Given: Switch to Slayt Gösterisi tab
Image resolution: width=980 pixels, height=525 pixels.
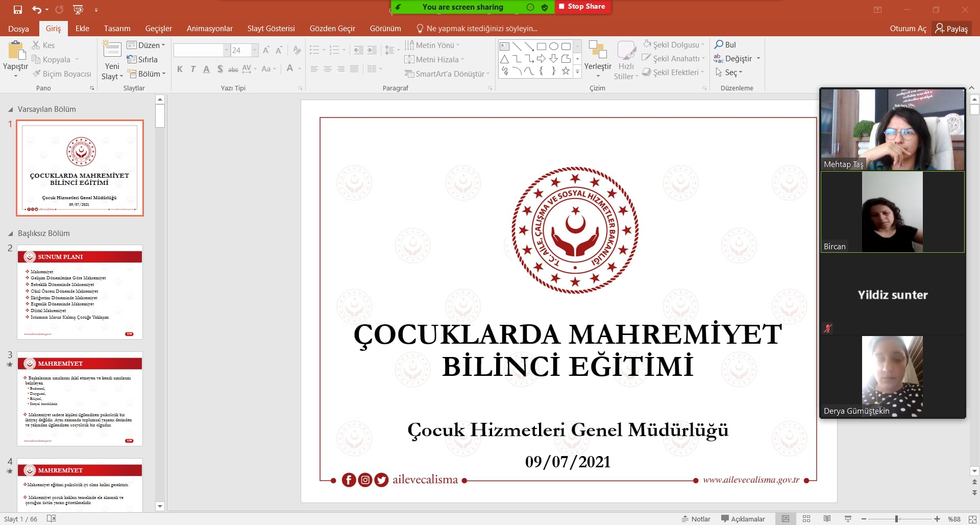Looking at the screenshot, I should 271,29.
